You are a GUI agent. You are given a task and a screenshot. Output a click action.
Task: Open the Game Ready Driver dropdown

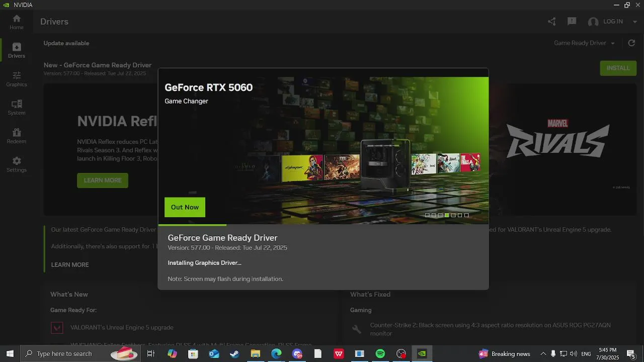click(585, 43)
